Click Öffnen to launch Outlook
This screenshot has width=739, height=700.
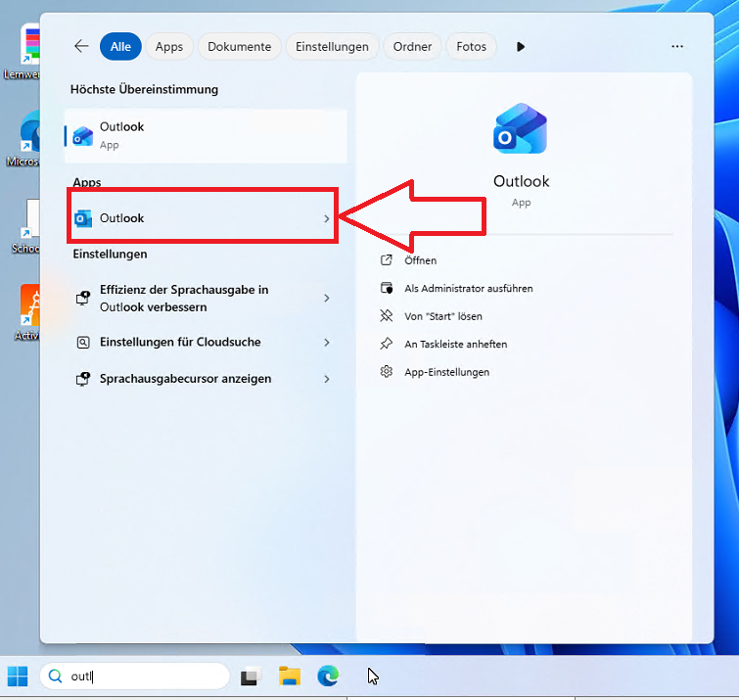pos(421,260)
